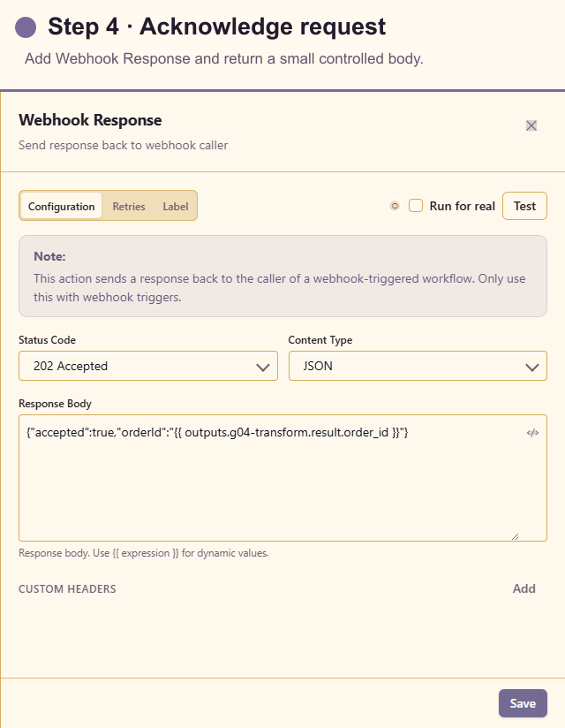565x728 pixels.
Task: Click the Run for real label
Action: (x=462, y=206)
